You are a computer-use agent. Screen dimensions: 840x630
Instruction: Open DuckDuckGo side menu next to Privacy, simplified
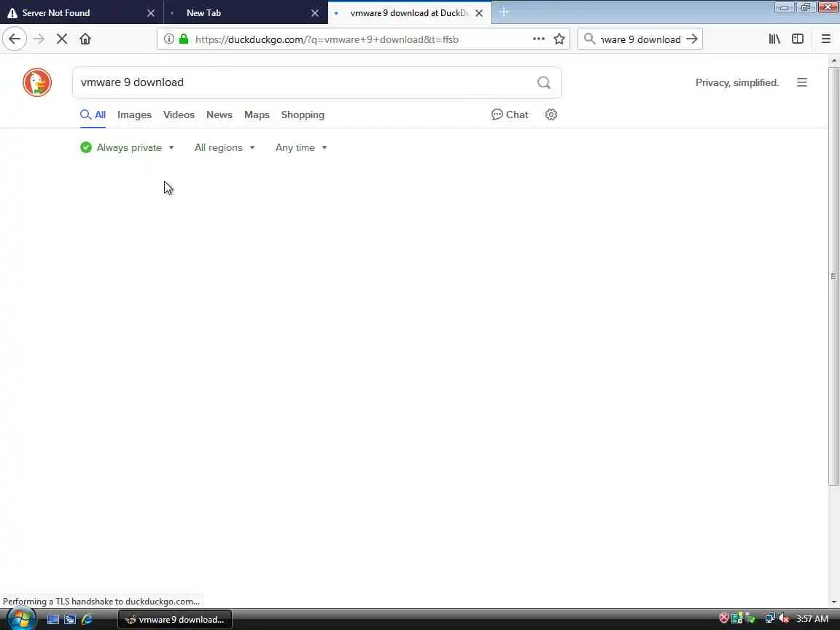click(x=802, y=82)
